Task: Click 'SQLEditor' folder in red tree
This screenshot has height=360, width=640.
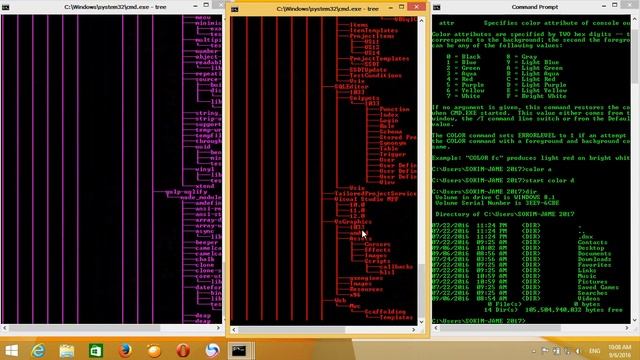Action: 351,87
